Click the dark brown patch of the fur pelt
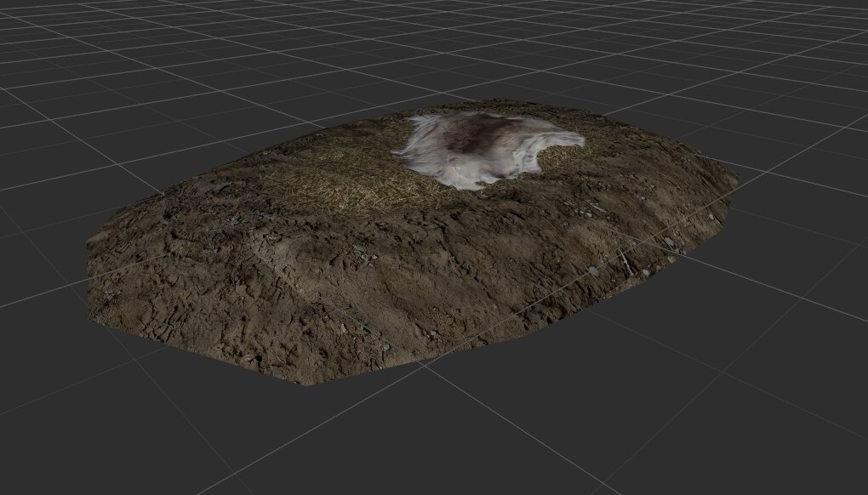The width and height of the screenshot is (868, 495). pyautogui.click(x=475, y=134)
